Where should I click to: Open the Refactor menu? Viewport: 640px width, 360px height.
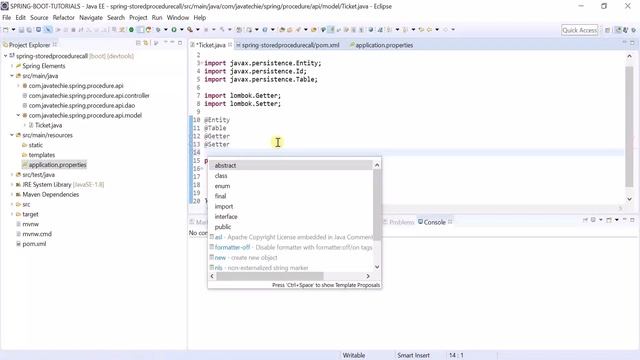64,18
